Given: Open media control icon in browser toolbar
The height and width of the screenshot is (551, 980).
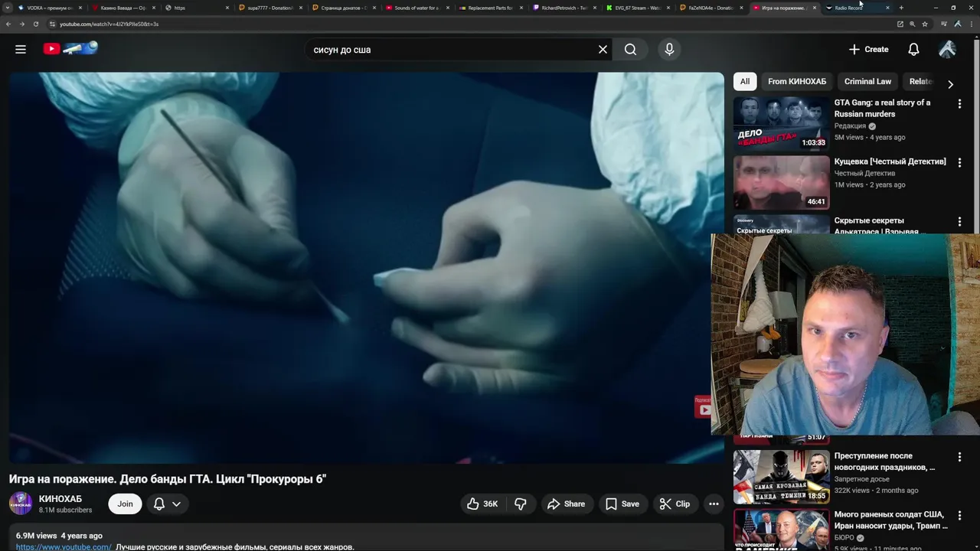Looking at the screenshot, I should 944,24.
